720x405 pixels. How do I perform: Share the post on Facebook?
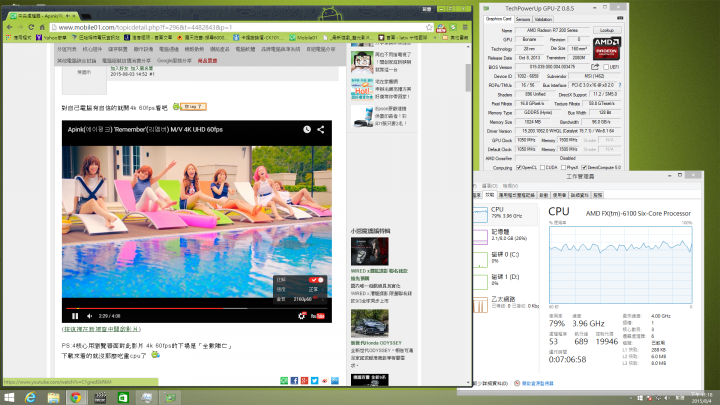[294, 381]
